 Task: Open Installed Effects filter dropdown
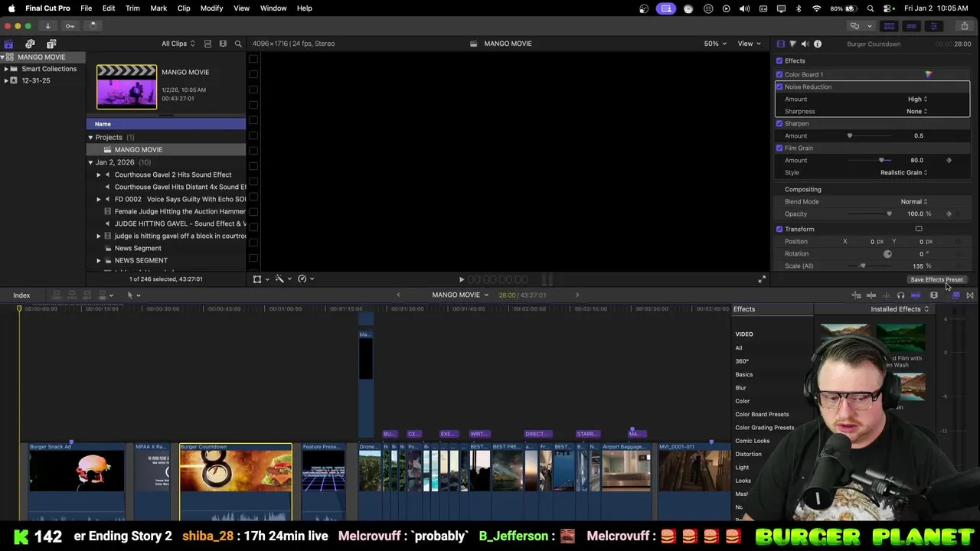(x=900, y=309)
